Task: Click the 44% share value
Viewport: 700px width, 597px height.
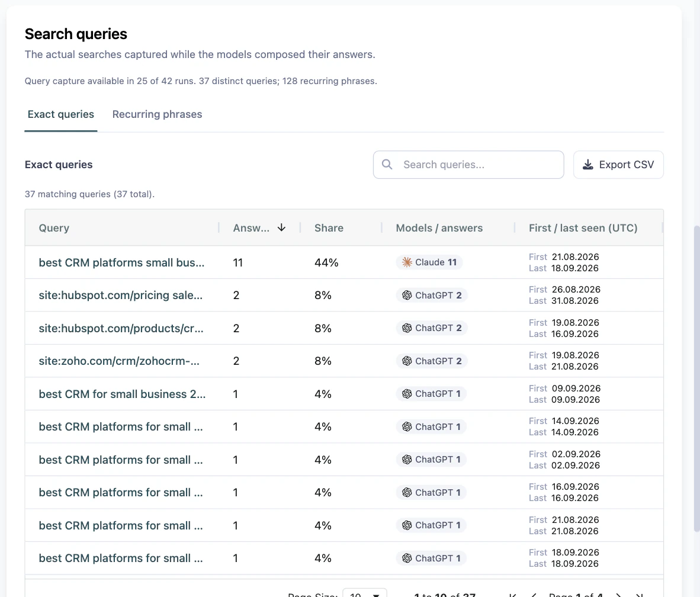Action: 326,262
